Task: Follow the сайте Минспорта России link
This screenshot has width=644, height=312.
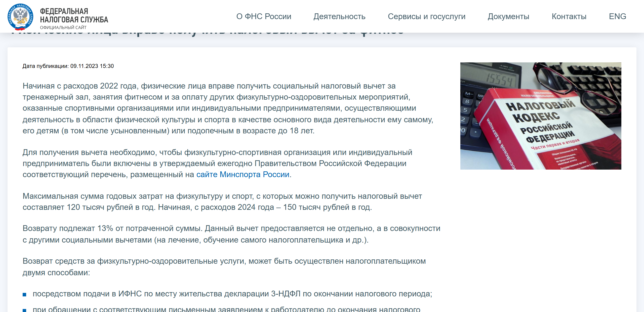Action: click(x=243, y=174)
